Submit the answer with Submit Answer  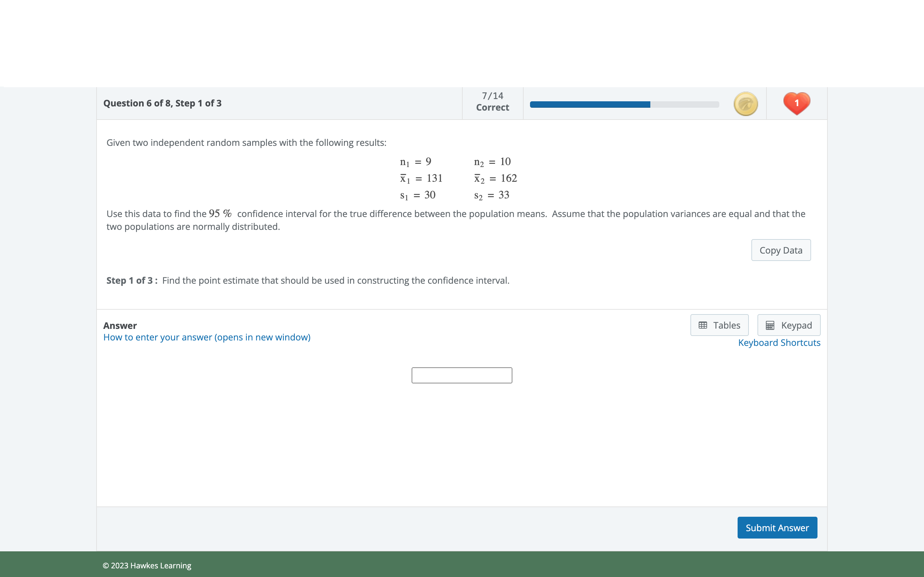pyautogui.click(x=777, y=527)
